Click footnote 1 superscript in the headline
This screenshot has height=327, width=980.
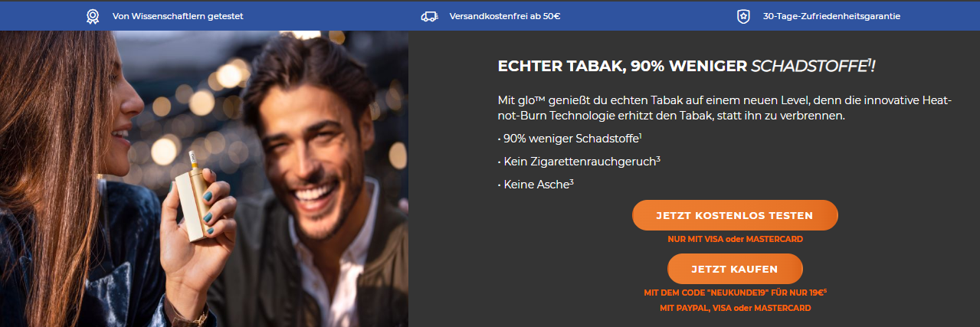click(x=869, y=62)
